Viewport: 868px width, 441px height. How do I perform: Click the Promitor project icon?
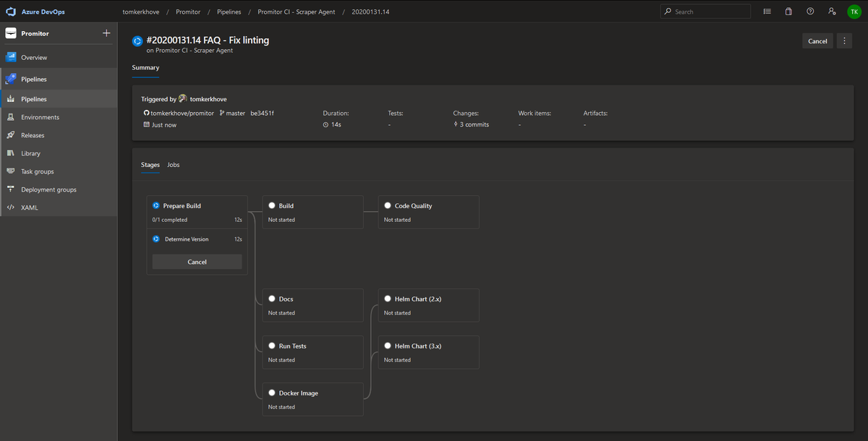[x=11, y=33]
